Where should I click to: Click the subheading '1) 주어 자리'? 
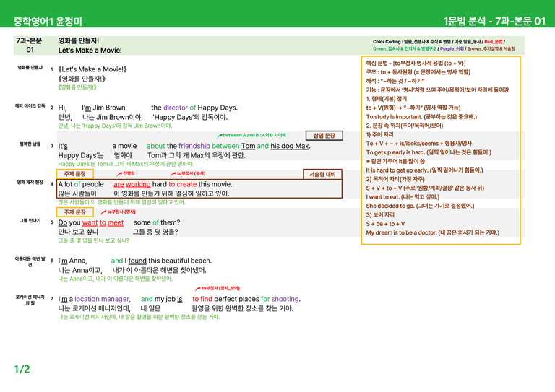coord(380,135)
